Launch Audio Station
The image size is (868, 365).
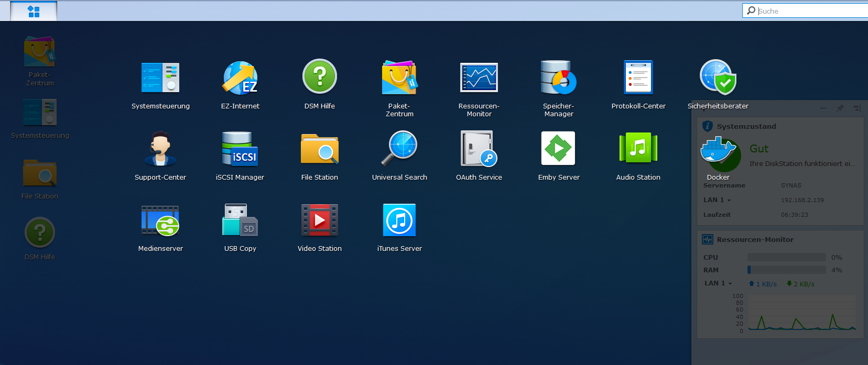(638, 149)
